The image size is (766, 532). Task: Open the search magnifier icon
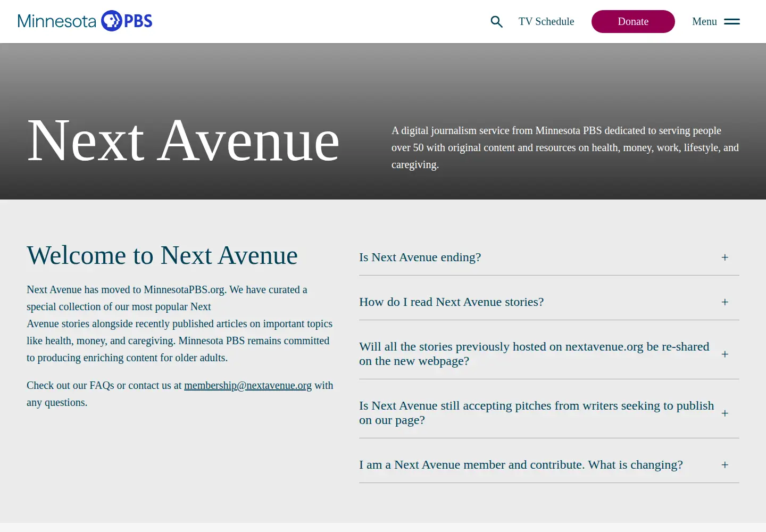[496, 21]
